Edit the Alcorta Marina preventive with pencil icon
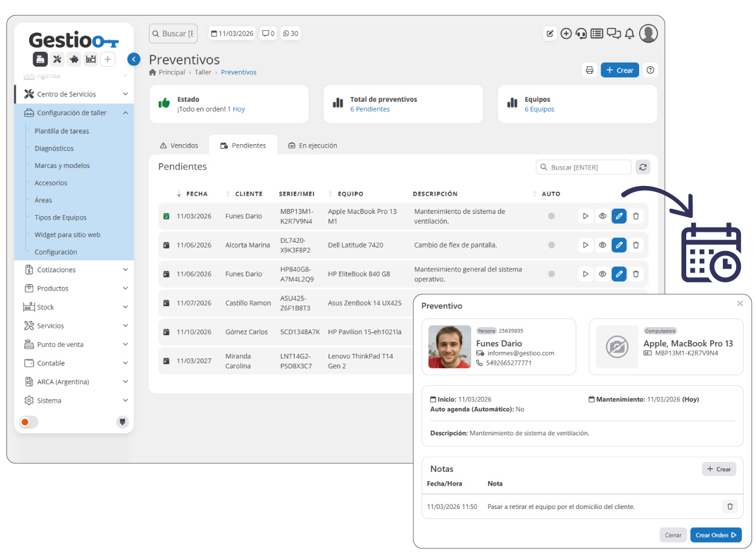This screenshot has height=552, width=756. coord(619,245)
